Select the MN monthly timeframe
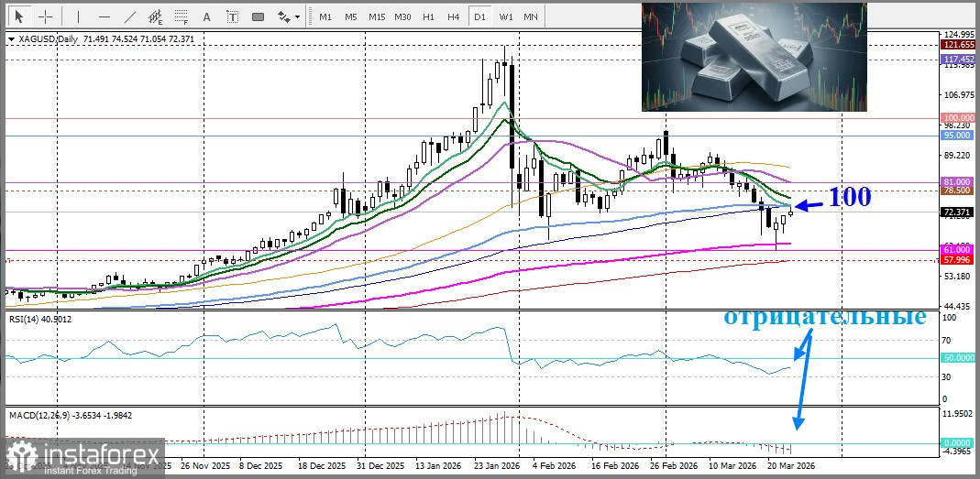This screenshot has width=980, height=479. tap(531, 16)
